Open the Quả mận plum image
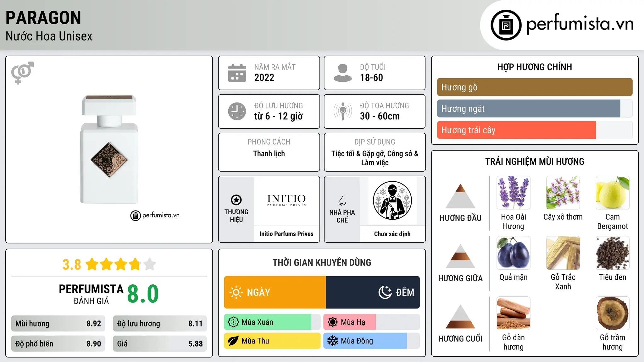This screenshot has height=362, width=644. click(514, 253)
